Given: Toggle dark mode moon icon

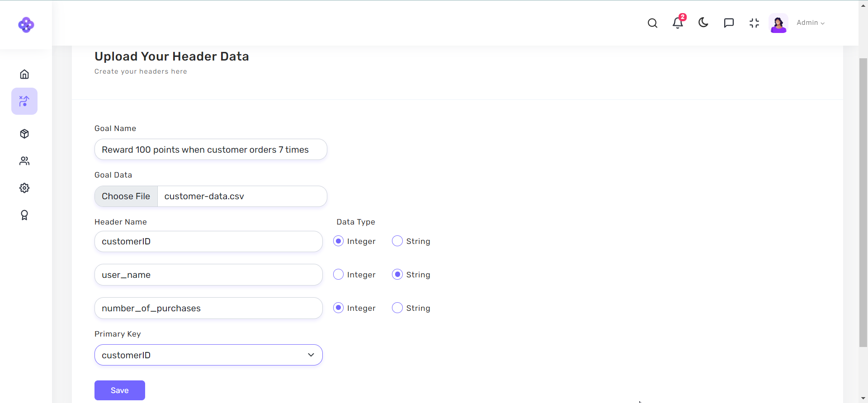Looking at the screenshot, I should pos(703,23).
